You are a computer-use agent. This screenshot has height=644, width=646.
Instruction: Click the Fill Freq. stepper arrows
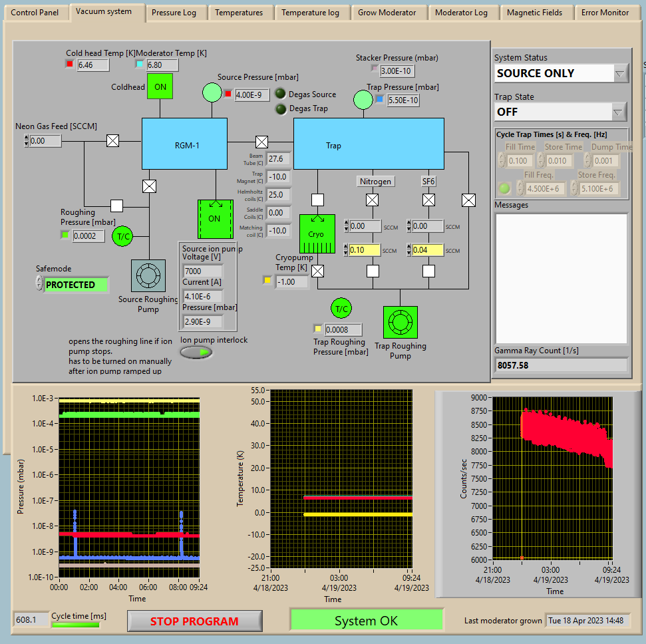(x=521, y=188)
